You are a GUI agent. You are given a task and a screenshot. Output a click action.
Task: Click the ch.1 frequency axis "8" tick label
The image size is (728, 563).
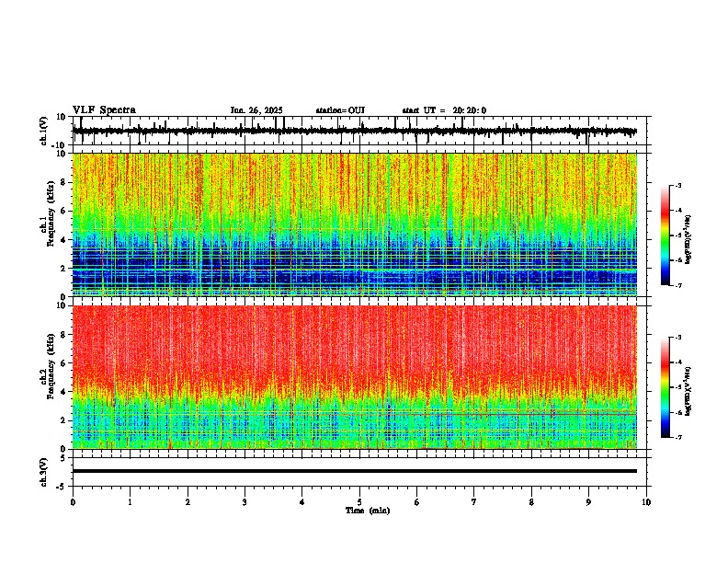(x=64, y=182)
